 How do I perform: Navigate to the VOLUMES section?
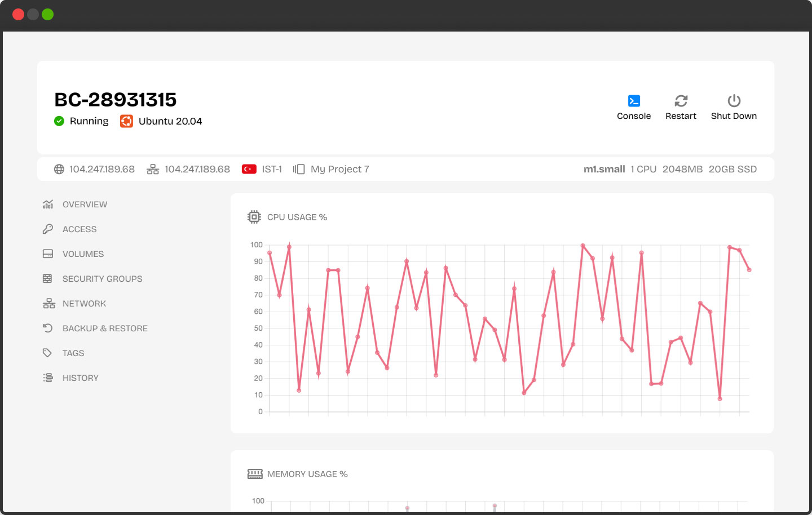(x=83, y=254)
